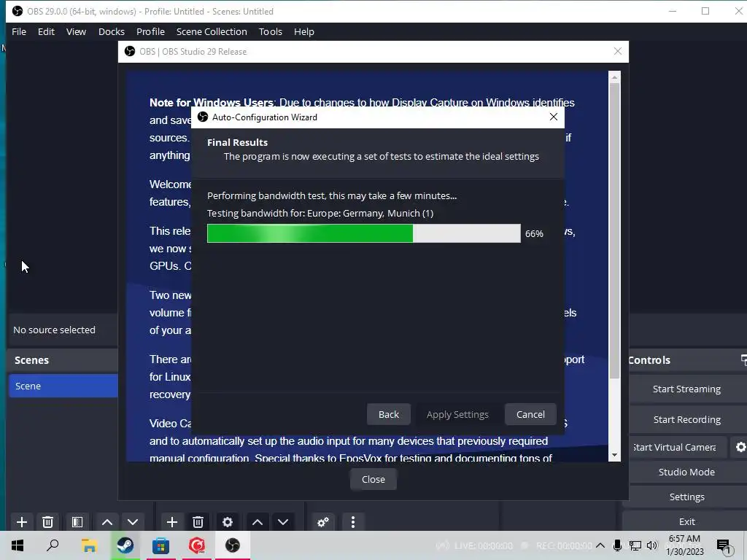Viewport: 747px width, 560px height.
Task: Select the Scene item in Scenes list
Action: (63, 386)
